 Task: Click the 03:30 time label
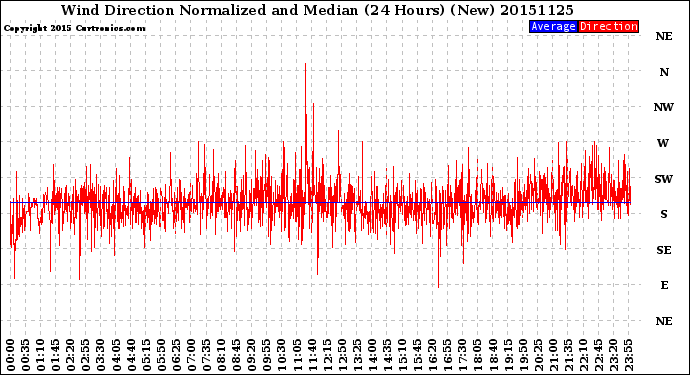101,355
